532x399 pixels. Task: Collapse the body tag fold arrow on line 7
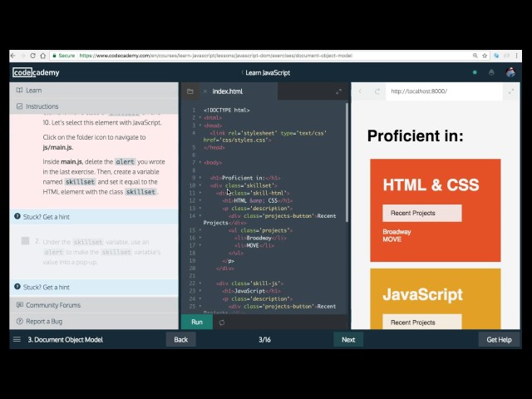click(x=199, y=162)
